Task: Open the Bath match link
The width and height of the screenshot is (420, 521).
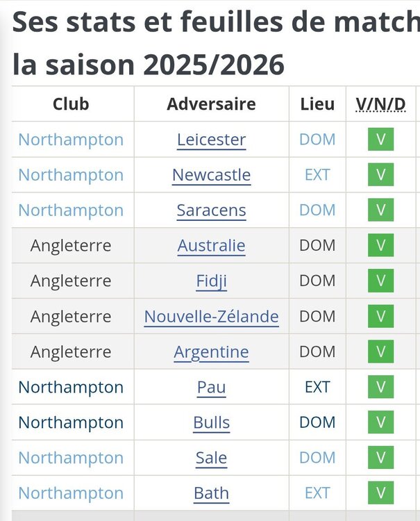Action: [x=211, y=493]
